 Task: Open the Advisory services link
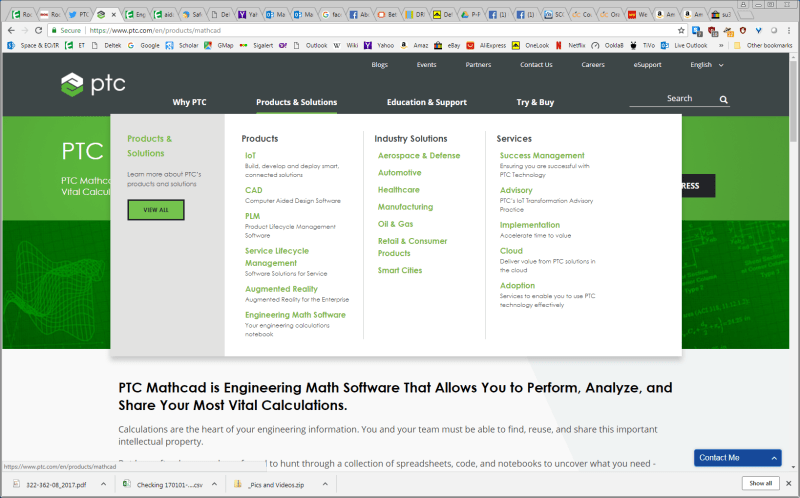[516, 190]
